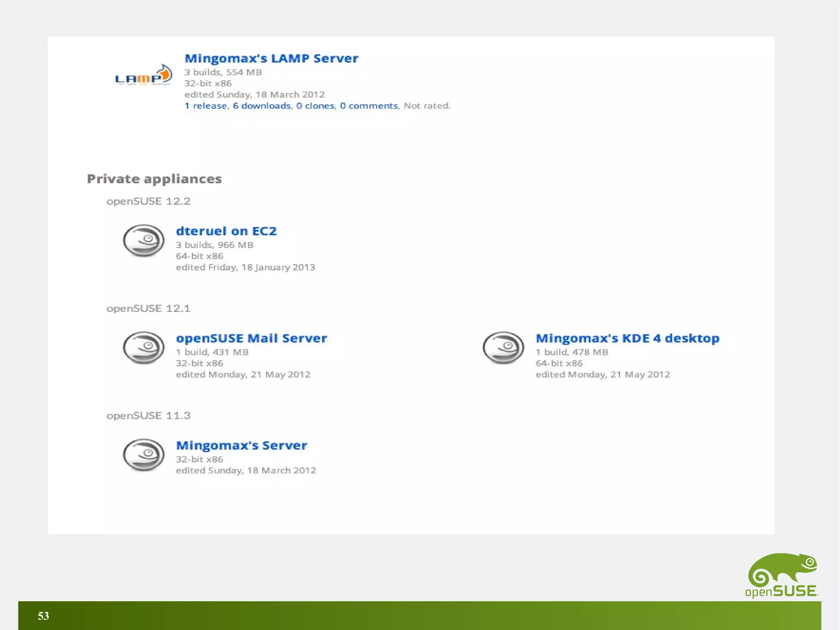This screenshot has width=840, height=630.
Task: View the 1 release link
Action: (x=205, y=106)
